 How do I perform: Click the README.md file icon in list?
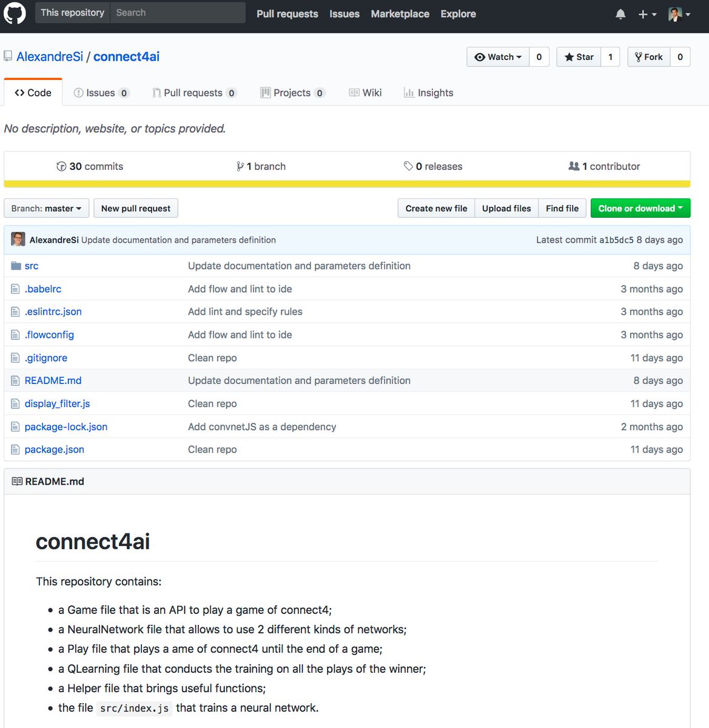(16, 380)
